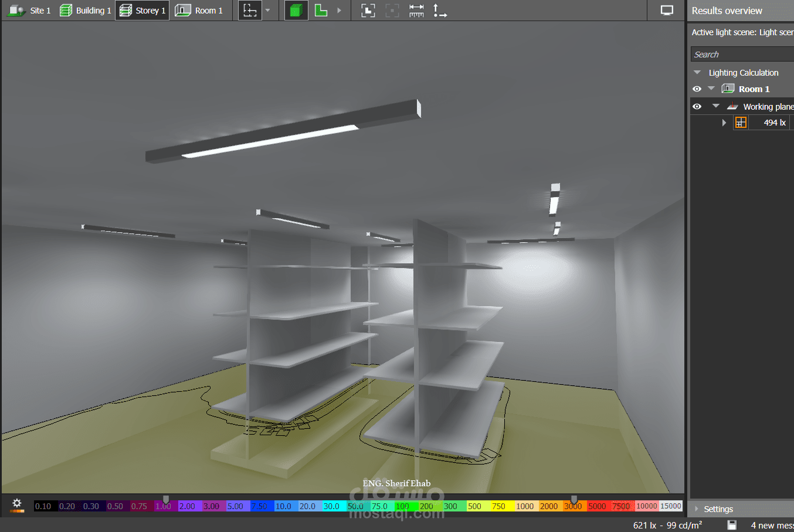794x532 pixels.
Task: Open false color settings gear icon
Action: click(x=17, y=504)
